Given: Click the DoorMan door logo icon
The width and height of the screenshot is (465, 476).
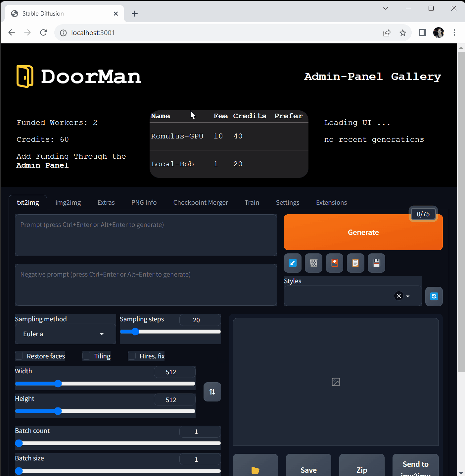Looking at the screenshot, I should [25, 77].
